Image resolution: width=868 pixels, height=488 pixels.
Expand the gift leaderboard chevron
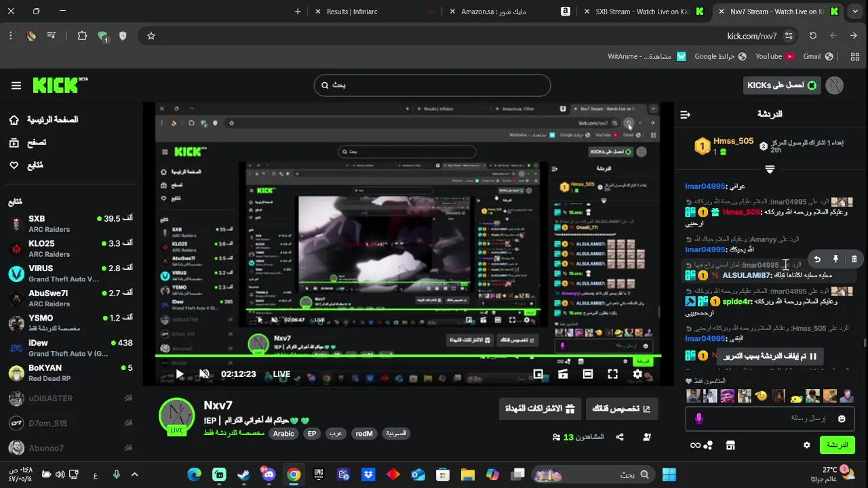click(770, 169)
